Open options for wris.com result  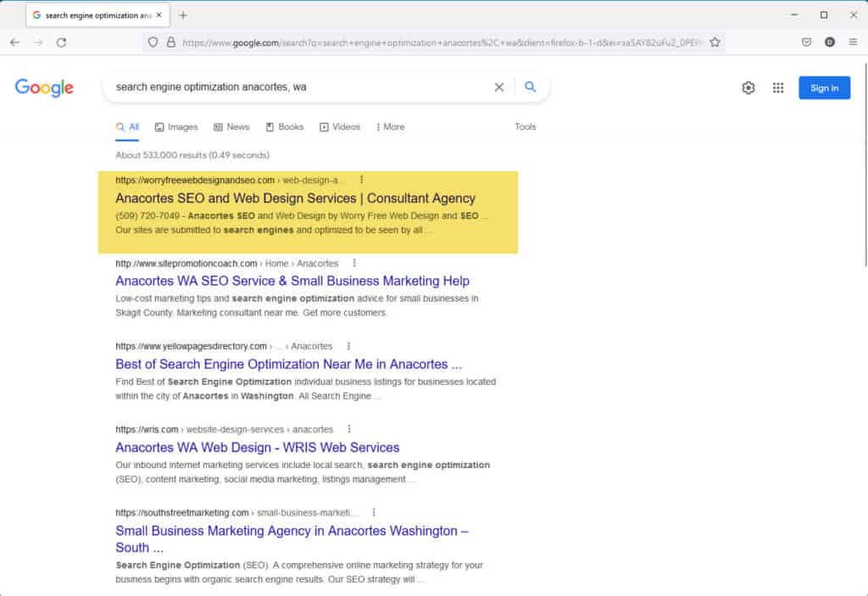(348, 429)
